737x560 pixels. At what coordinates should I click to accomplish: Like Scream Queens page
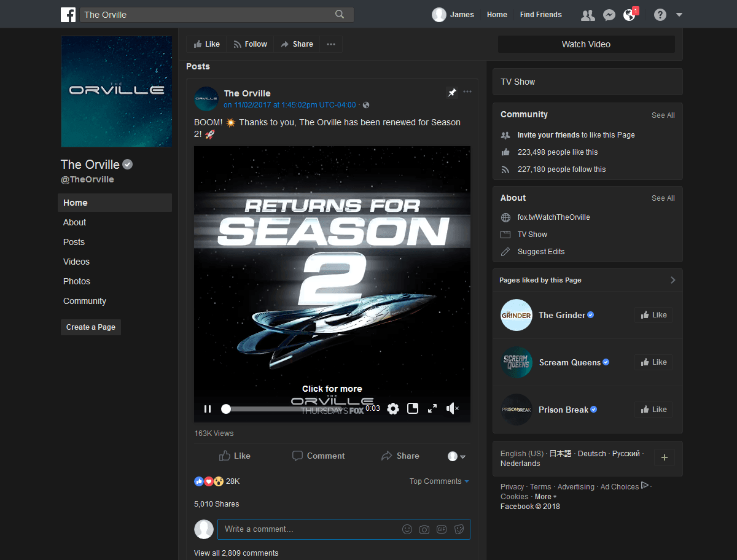653,362
